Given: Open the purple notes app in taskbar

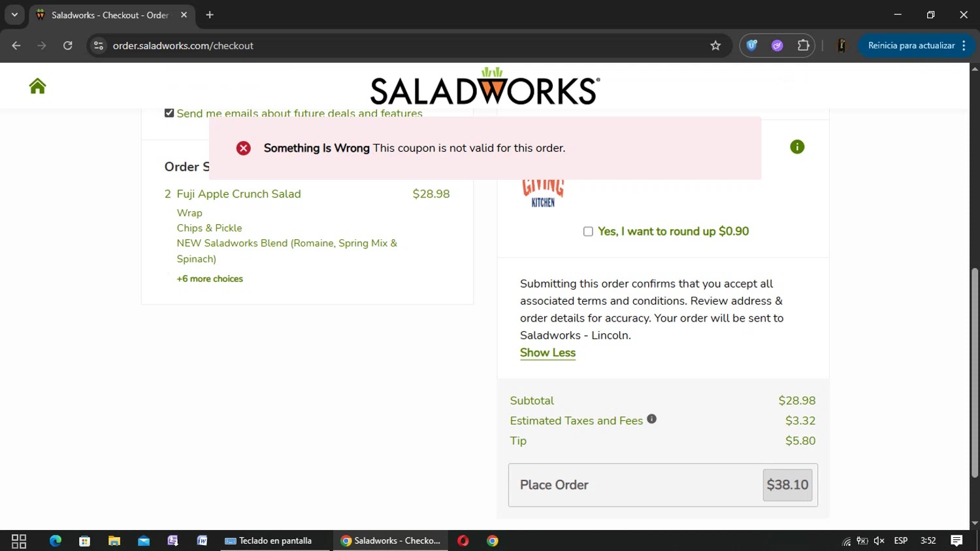Looking at the screenshot, I should click(x=172, y=541).
